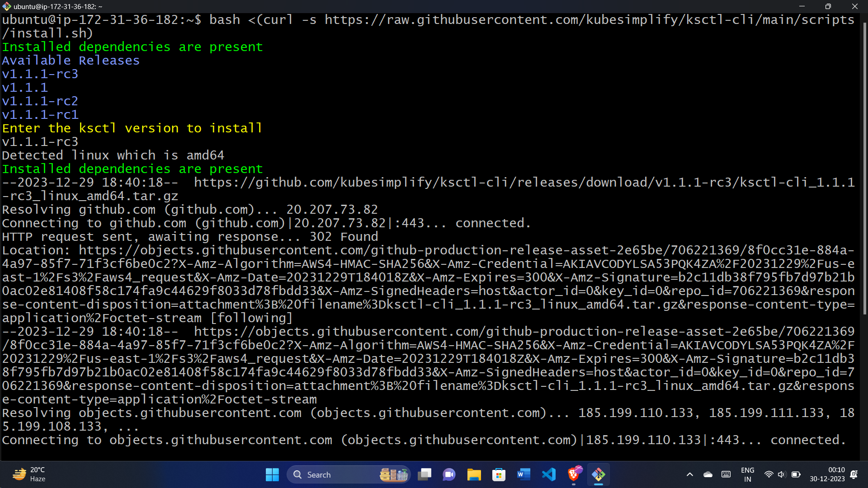Click the '[following]' text in the output

251,318
